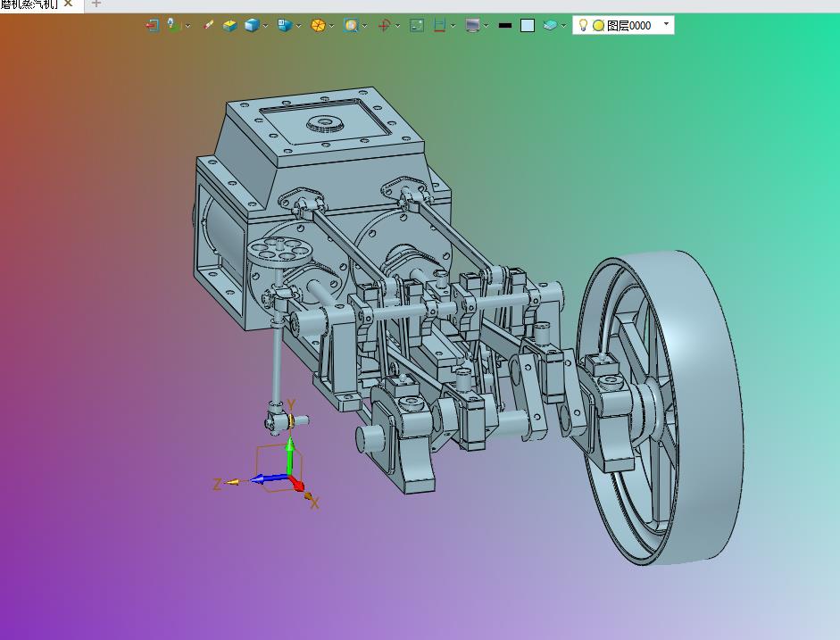Image resolution: width=840 pixels, height=640 pixels.
Task: Open the layer icon dropdown arrow
Action: click(x=563, y=25)
